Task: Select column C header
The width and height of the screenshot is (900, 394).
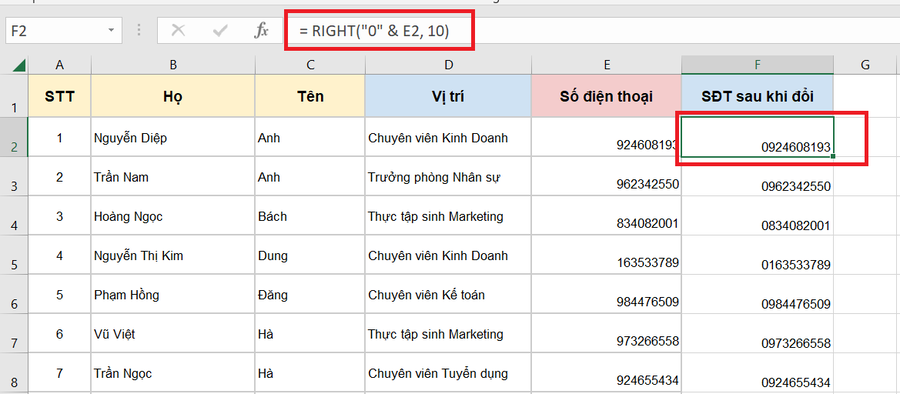Action: click(310, 65)
